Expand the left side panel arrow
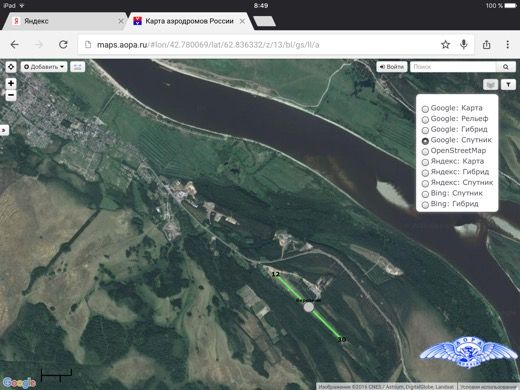The image size is (520, 390). [4, 130]
